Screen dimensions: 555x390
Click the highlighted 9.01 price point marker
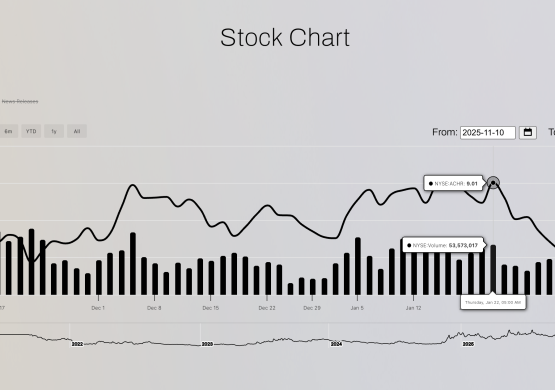[493, 183]
